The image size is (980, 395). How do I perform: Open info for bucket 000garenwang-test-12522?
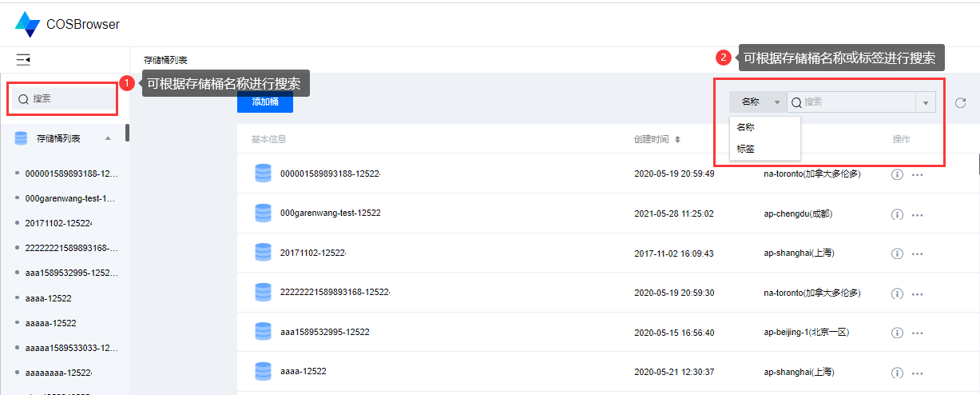(x=897, y=214)
